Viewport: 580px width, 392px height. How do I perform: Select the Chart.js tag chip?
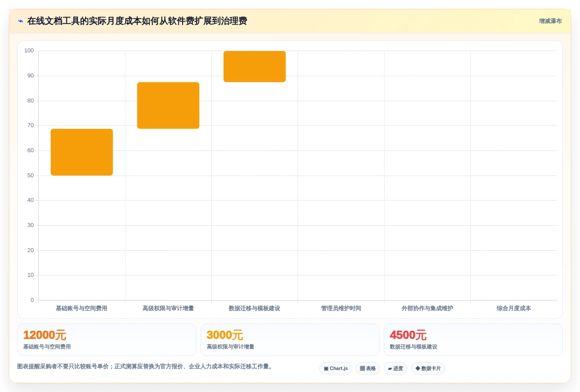tap(336, 369)
